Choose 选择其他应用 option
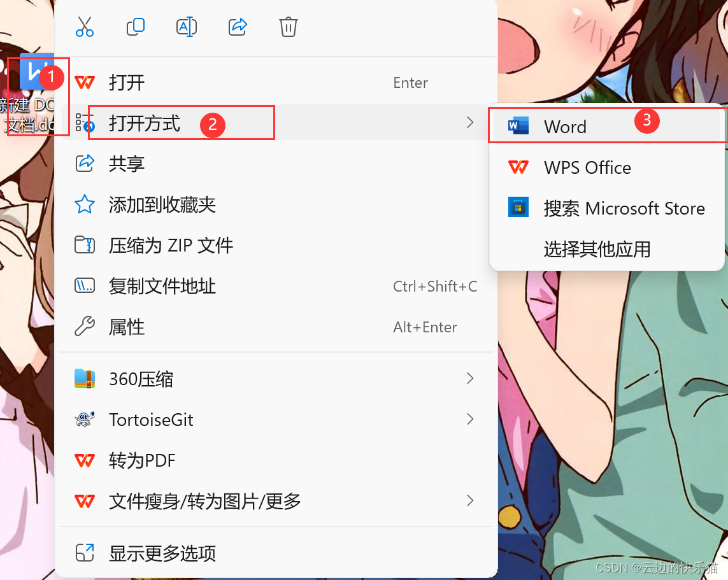This screenshot has height=580, width=728. 607,249
